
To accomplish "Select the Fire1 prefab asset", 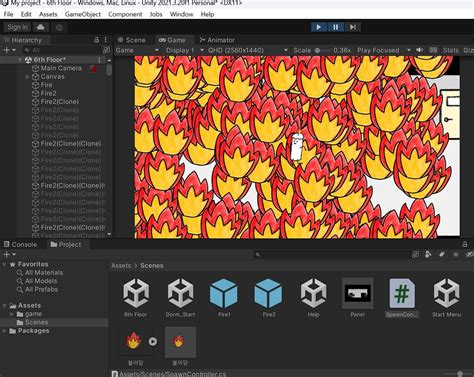I will 224,298.
